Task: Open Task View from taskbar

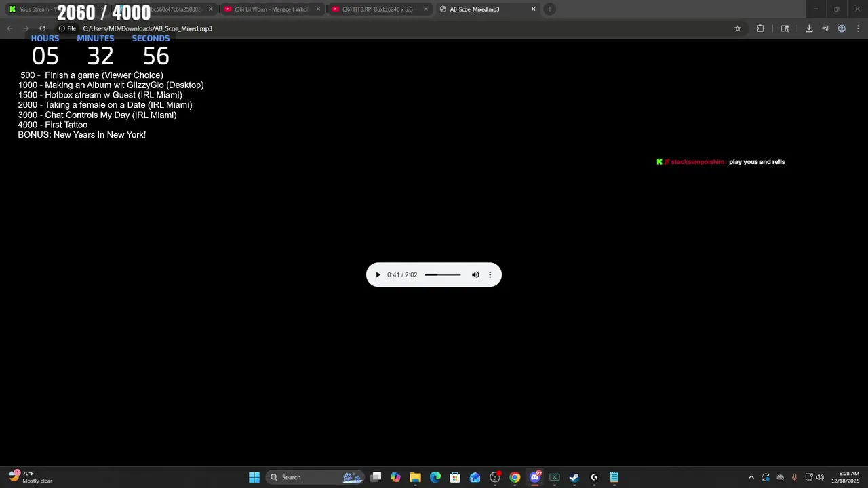Action: pyautogui.click(x=376, y=477)
